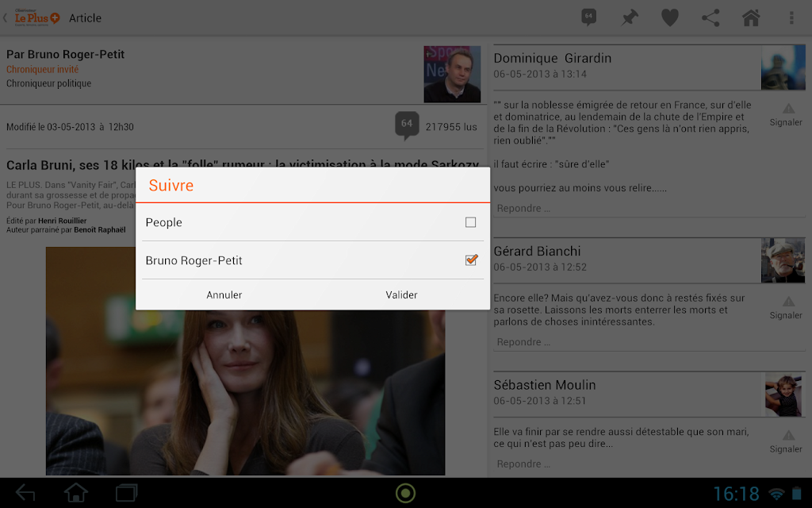The height and width of the screenshot is (508, 812).
Task: Tap the battery status icon
Action: click(797, 493)
